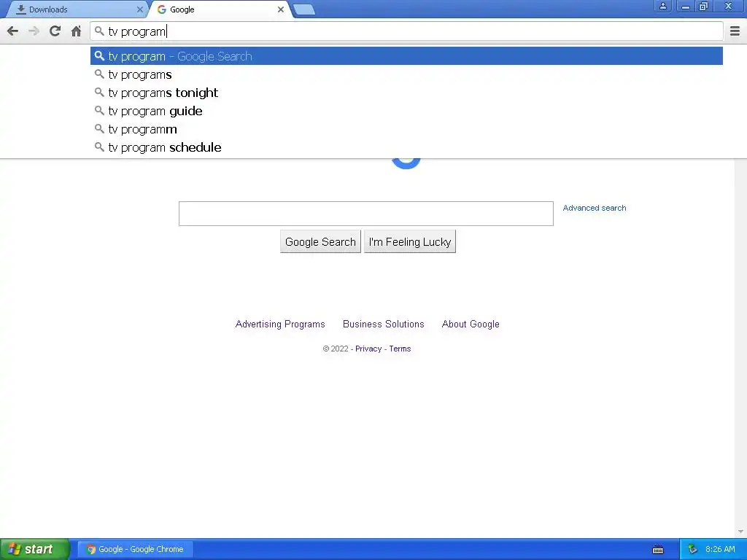Open a new tab with the new-tab button
The height and width of the screenshot is (560, 747).
(304, 9)
